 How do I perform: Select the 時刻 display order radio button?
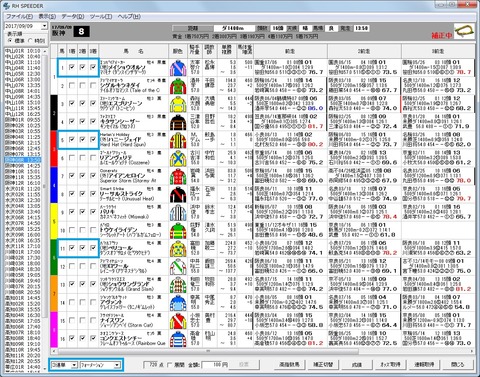pyautogui.click(x=31, y=41)
